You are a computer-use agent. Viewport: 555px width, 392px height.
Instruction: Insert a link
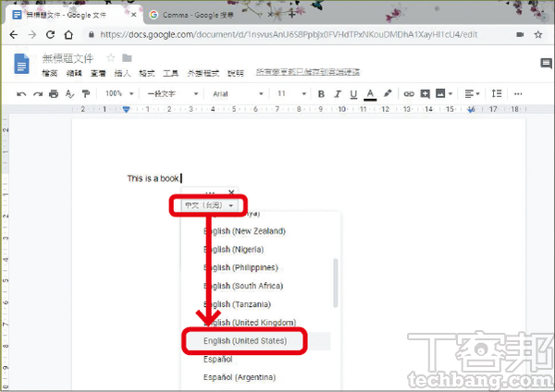409,93
